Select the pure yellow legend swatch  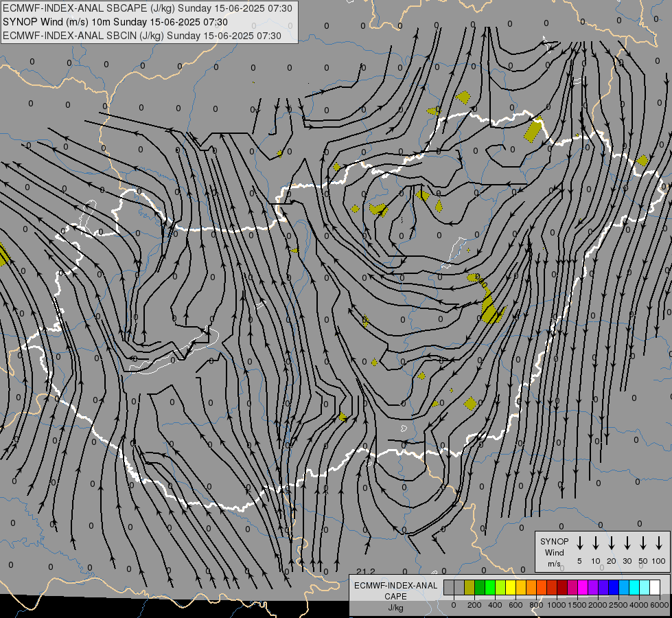(x=511, y=587)
